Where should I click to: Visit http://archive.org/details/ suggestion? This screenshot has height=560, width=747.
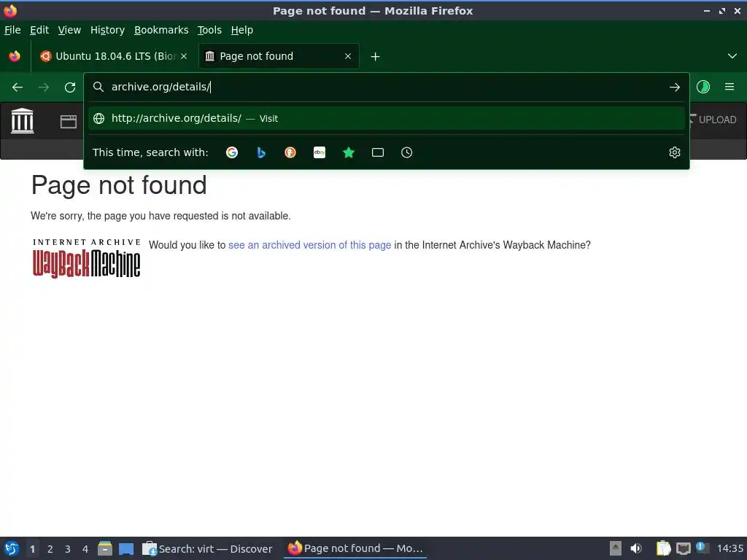pyautogui.click(x=387, y=119)
